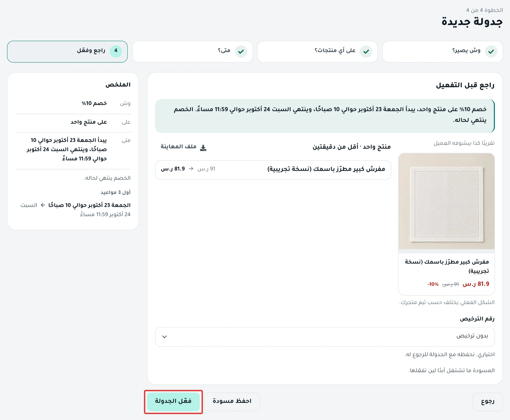Click the red discounted price 81.9 ر.س in card
Viewport: 510px width, 420px height.
pyautogui.click(x=476, y=284)
